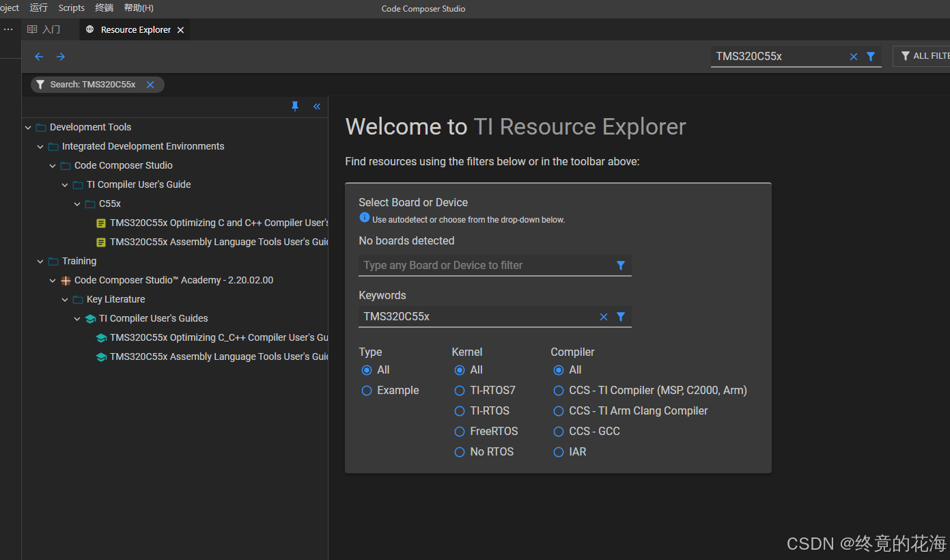Open the Scripts menu
This screenshot has width=950, height=560.
[x=72, y=8]
